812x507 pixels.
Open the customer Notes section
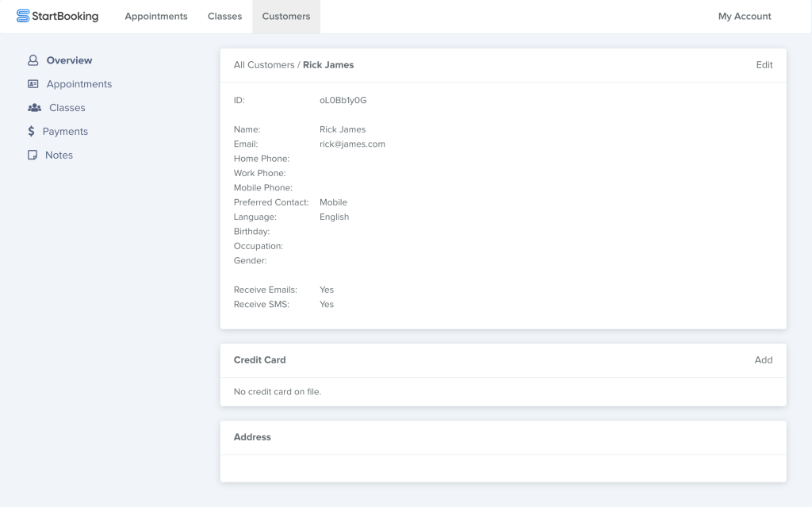point(59,156)
